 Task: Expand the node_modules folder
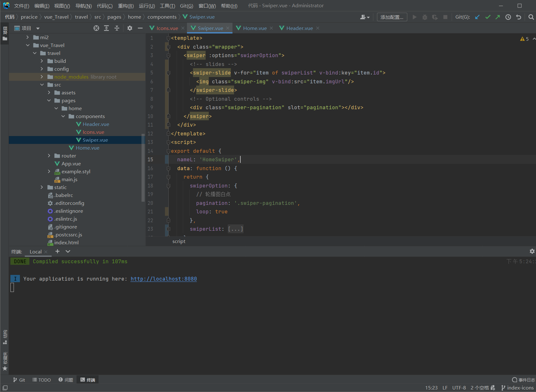coord(42,77)
